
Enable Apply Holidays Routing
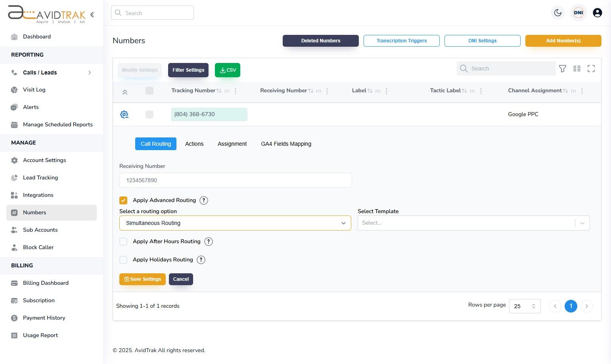[x=123, y=259]
